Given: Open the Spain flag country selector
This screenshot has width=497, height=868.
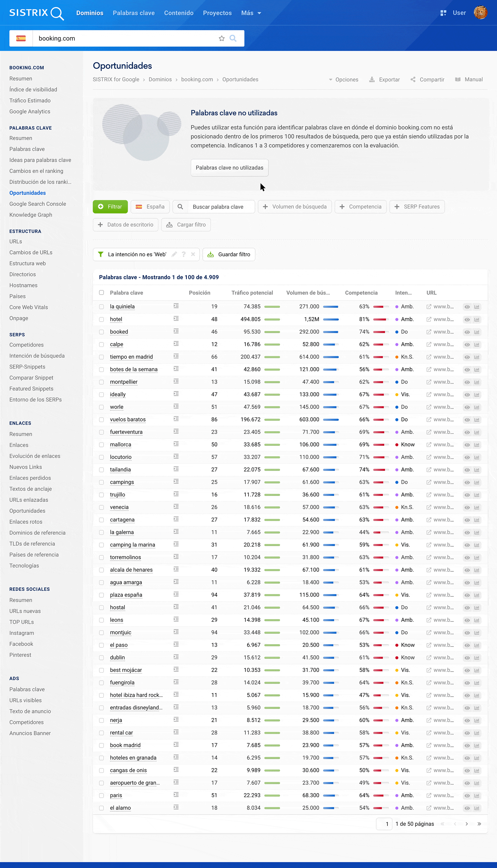Looking at the screenshot, I should (x=21, y=38).
